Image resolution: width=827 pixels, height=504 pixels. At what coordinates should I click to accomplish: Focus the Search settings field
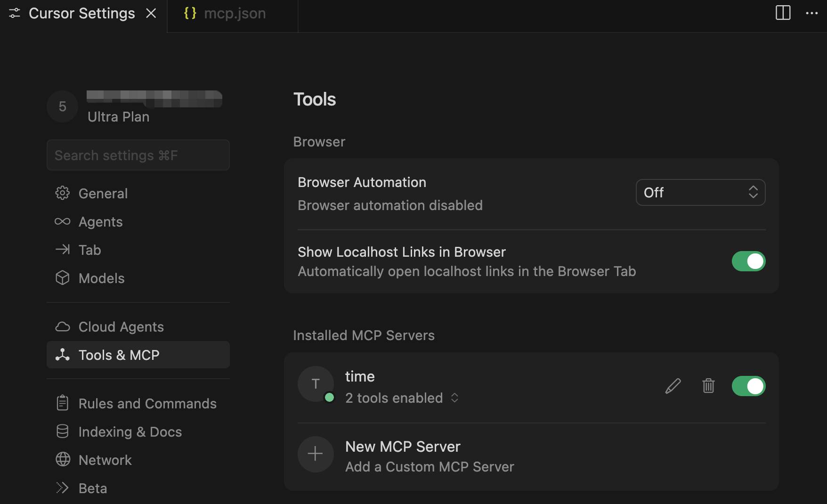click(138, 155)
